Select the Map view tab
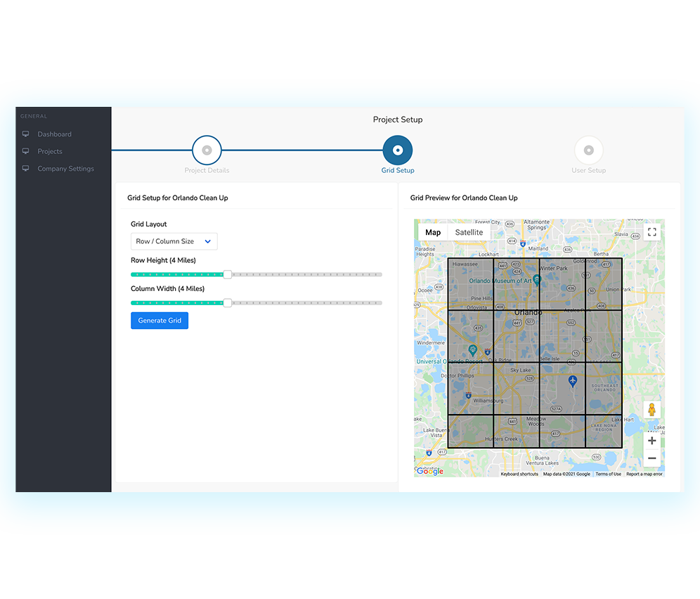Viewport: 700px width, 599px height. (x=433, y=232)
